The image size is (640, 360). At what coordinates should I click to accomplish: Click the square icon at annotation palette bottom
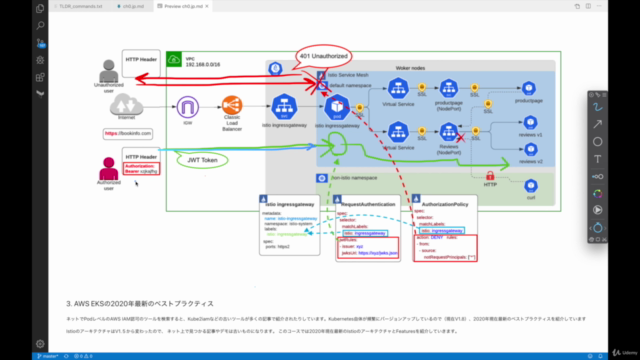[x=598, y=240]
